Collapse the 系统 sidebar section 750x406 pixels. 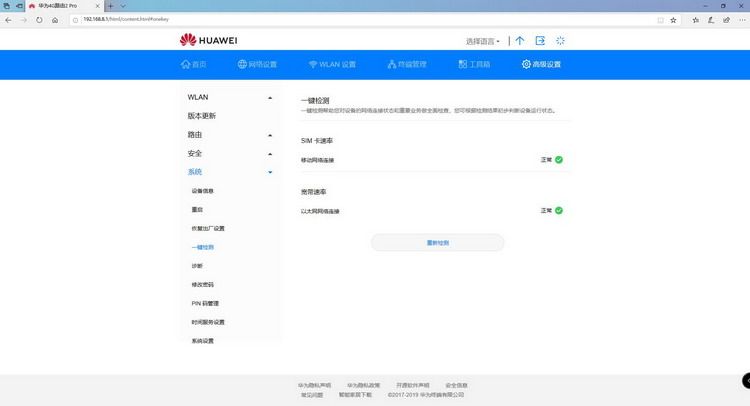pos(230,172)
